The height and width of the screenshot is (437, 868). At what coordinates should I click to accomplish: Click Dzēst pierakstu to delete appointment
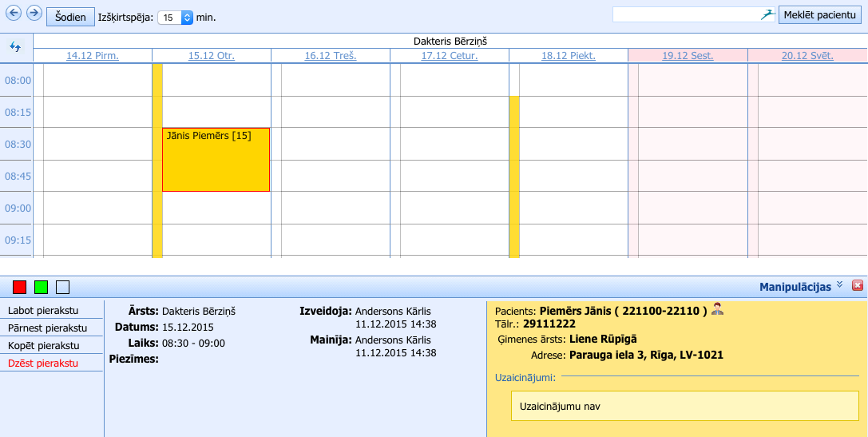pos(43,363)
